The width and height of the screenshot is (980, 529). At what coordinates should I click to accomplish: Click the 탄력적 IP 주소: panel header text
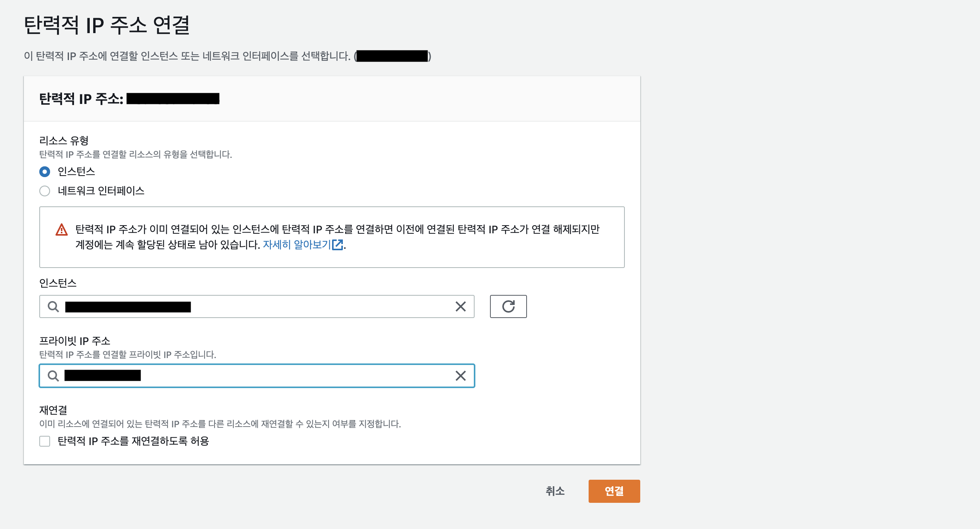[x=81, y=99]
